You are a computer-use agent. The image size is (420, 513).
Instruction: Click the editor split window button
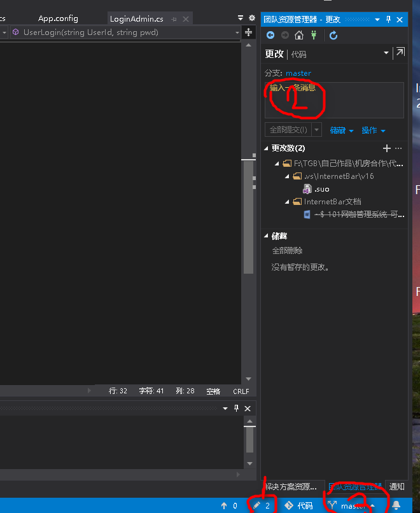click(x=249, y=32)
